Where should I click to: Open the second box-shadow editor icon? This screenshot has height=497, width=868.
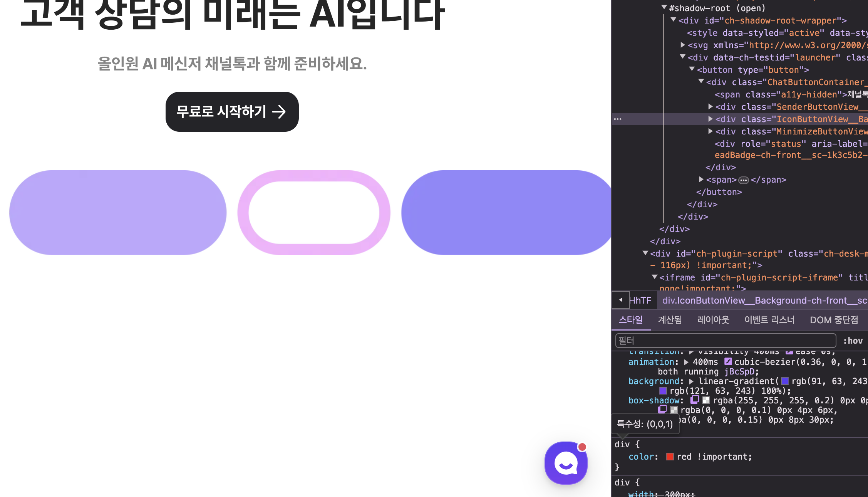[x=662, y=410]
